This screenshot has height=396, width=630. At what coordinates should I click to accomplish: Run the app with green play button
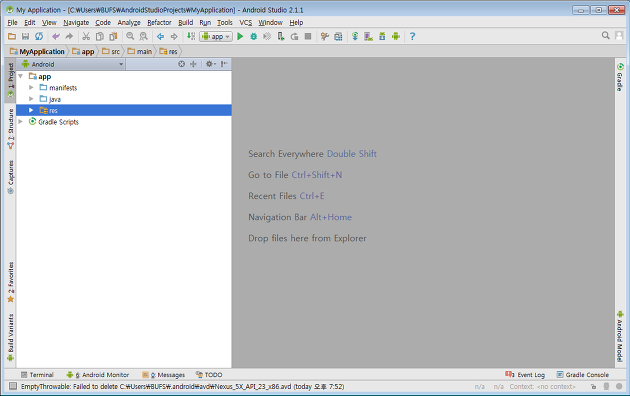[x=240, y=37]
